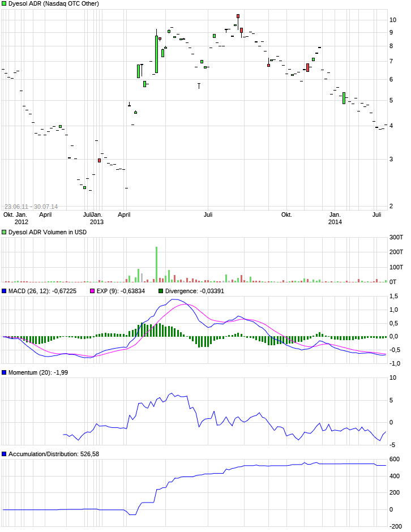The height and width of the screenshot is (532, 411).
Task: Select the 'Divergence: -0,03391' label
Action: pyautogui.click(x=195, y=291)
